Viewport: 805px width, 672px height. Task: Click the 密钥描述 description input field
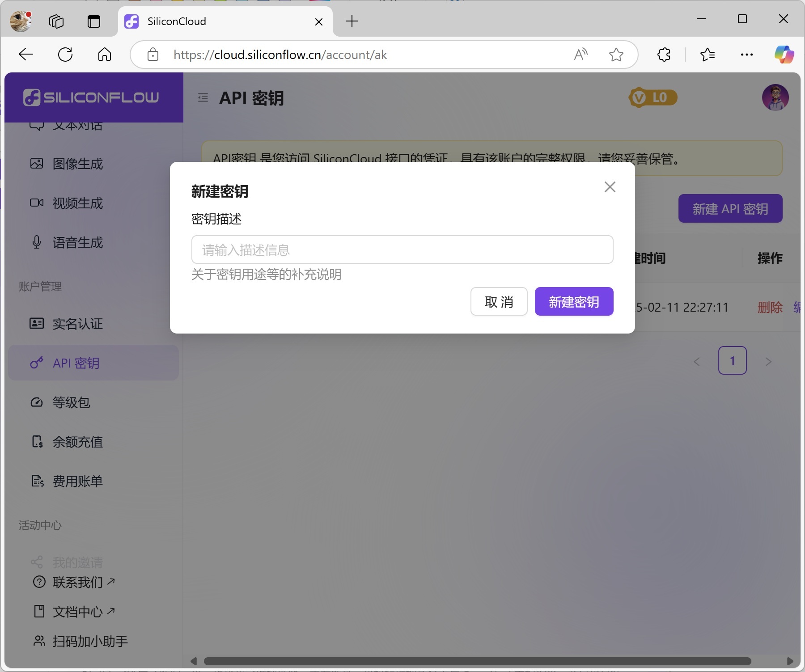click(x=402, y=249)
